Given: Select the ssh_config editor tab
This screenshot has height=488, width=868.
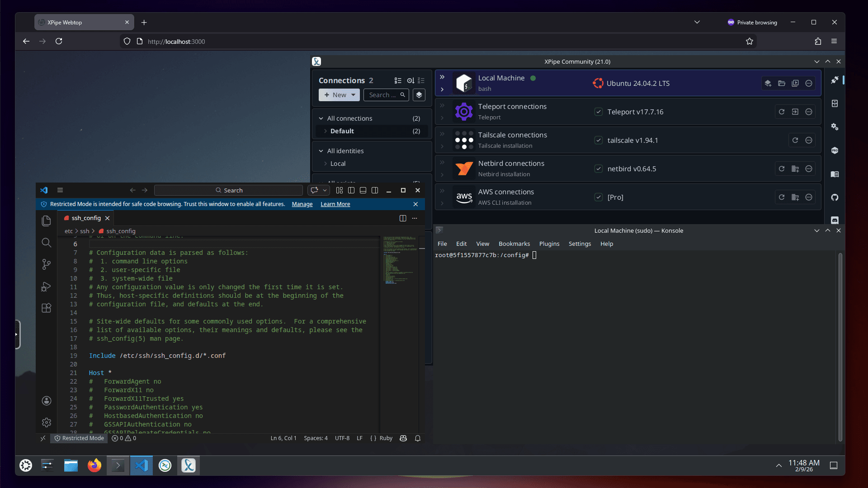Looking at the screenshot, I should [86, 218].
